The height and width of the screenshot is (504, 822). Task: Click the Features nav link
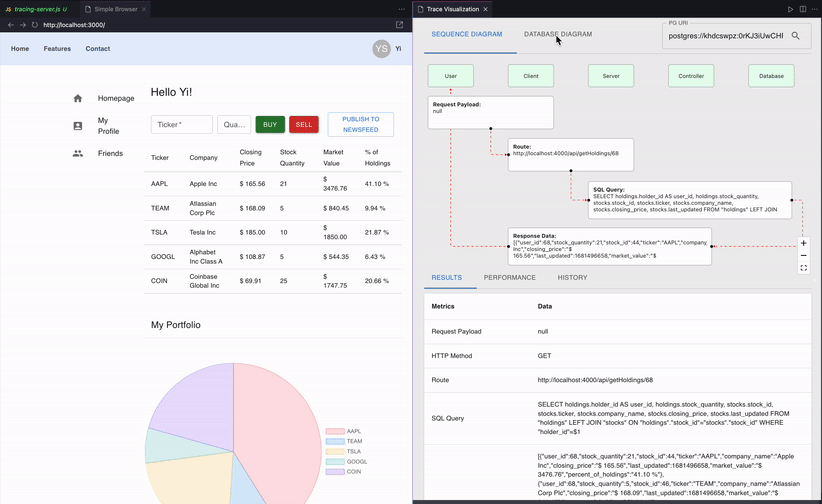click(57, 49)
